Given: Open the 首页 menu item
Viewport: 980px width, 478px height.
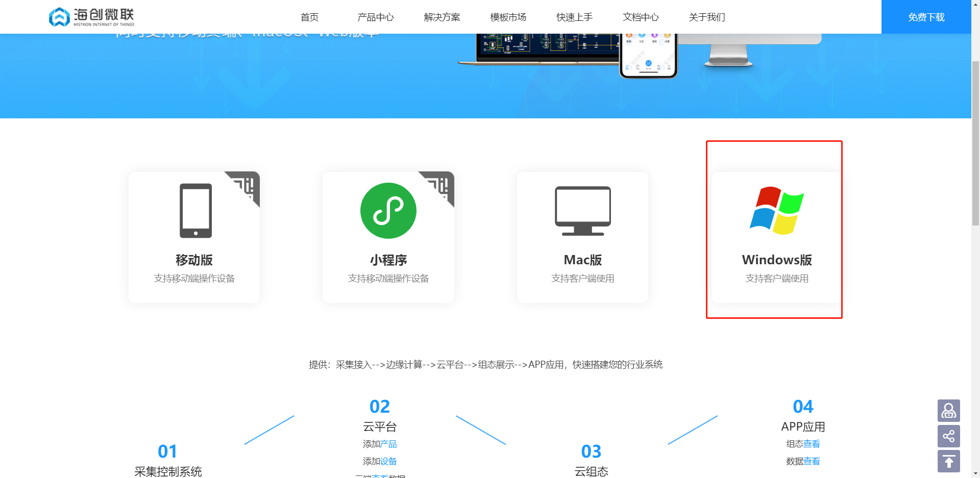Looking at the screenshot, I should point(309,17).
